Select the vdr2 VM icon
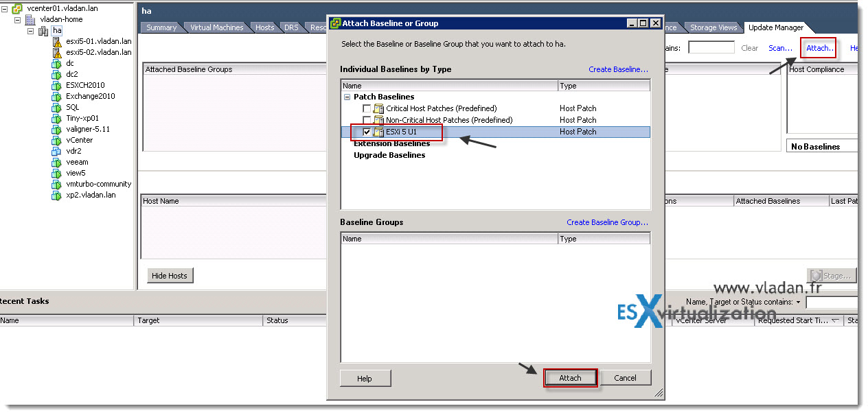 pos(57,151)
